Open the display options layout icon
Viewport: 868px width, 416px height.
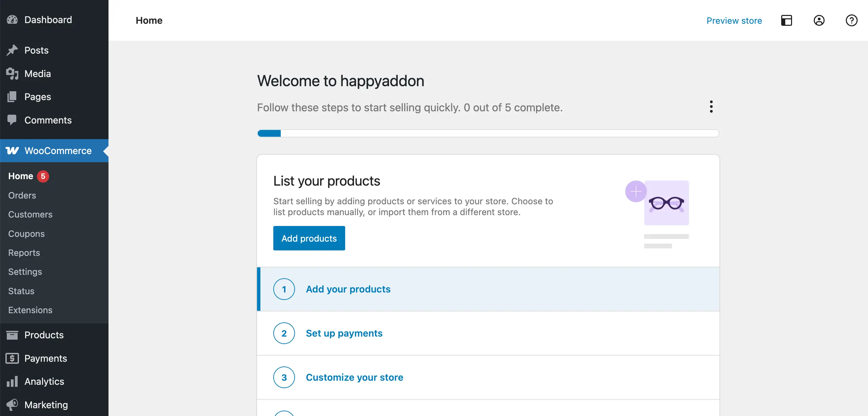[x=787, y=20]
